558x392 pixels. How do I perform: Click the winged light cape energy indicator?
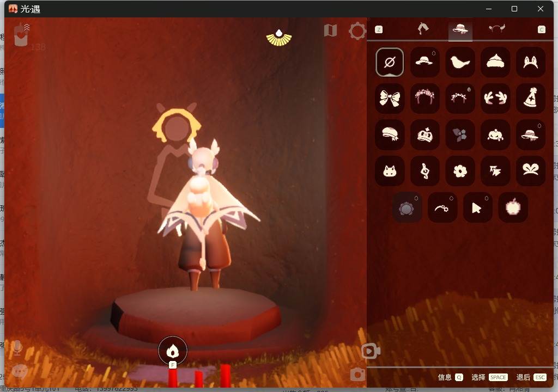click(279, 38)
